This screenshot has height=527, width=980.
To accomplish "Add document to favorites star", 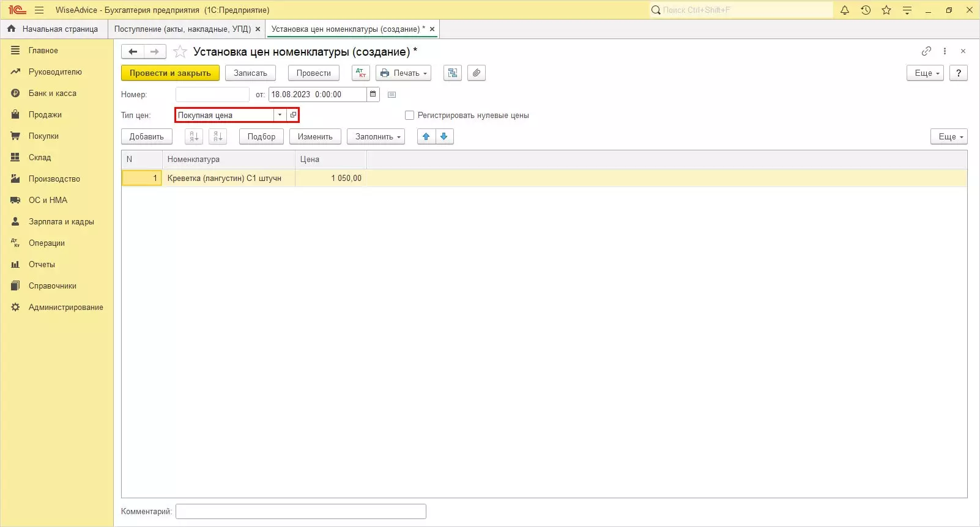I will (180, 52).
